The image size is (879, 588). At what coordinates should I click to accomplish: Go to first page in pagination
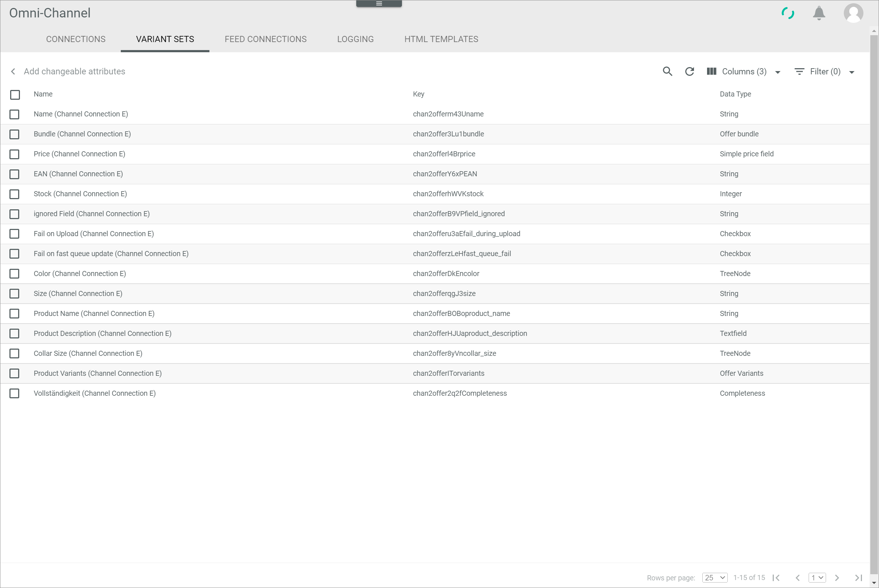(x=776, y=577)
